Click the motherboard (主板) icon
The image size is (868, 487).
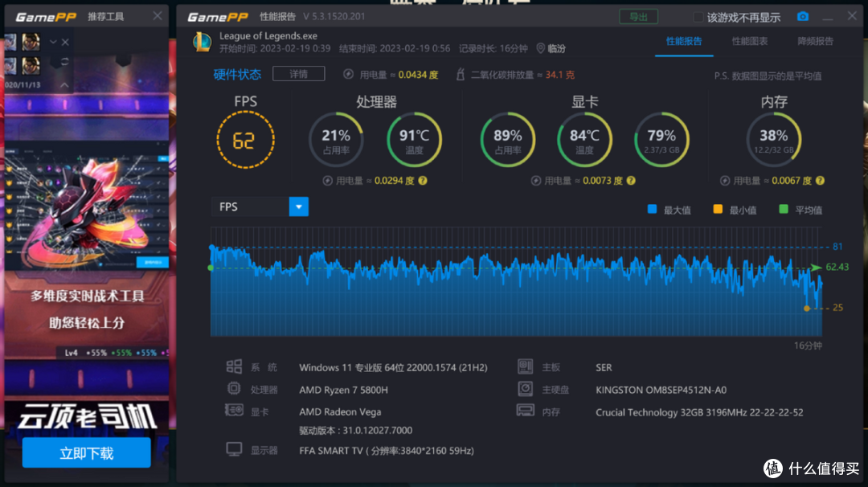[x=525, y=366]
